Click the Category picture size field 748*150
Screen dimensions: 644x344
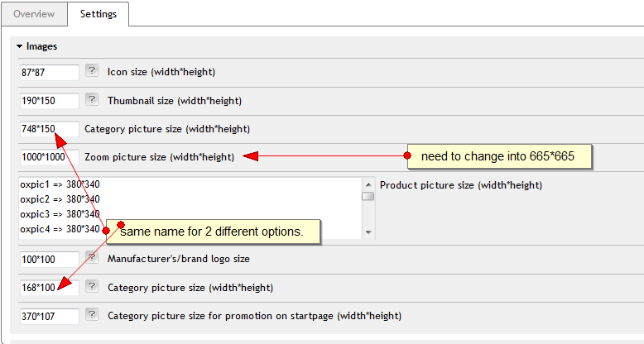click(49, 129)
